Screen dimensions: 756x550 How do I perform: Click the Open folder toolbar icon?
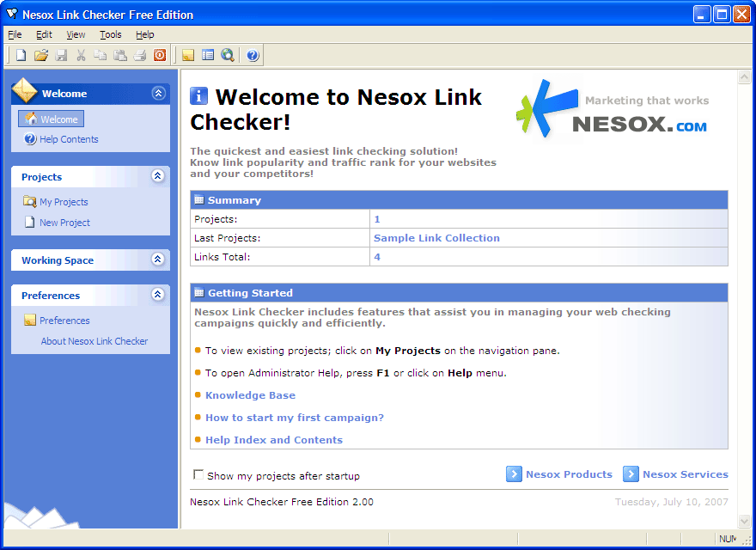coord(40,56)
